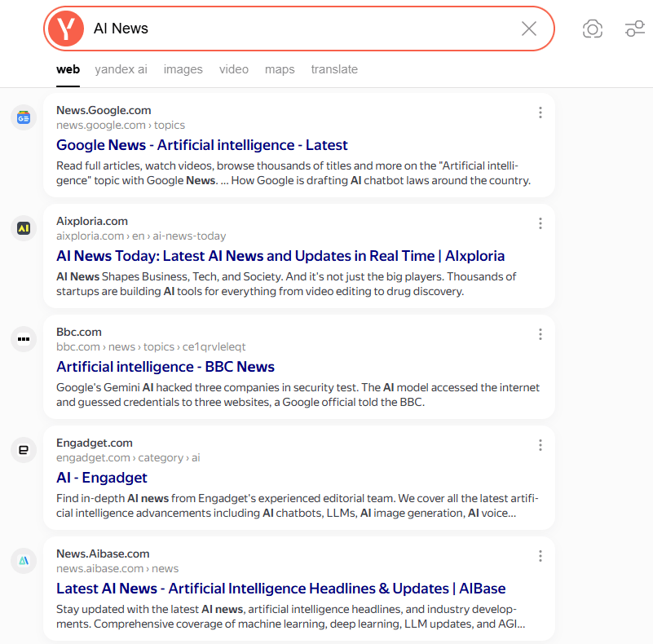Open Google News - Artificial intelligence - Latest

tap(202, 145)
